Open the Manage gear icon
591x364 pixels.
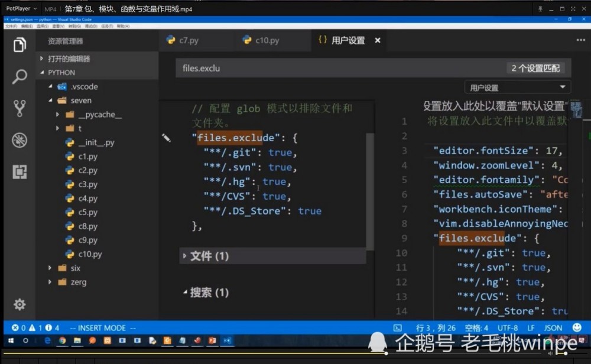[20, 304]
